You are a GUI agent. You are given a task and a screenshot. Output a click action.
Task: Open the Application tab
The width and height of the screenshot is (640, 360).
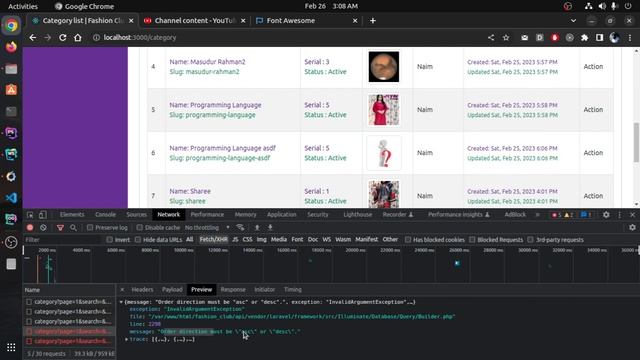click(x=282, y=215)
